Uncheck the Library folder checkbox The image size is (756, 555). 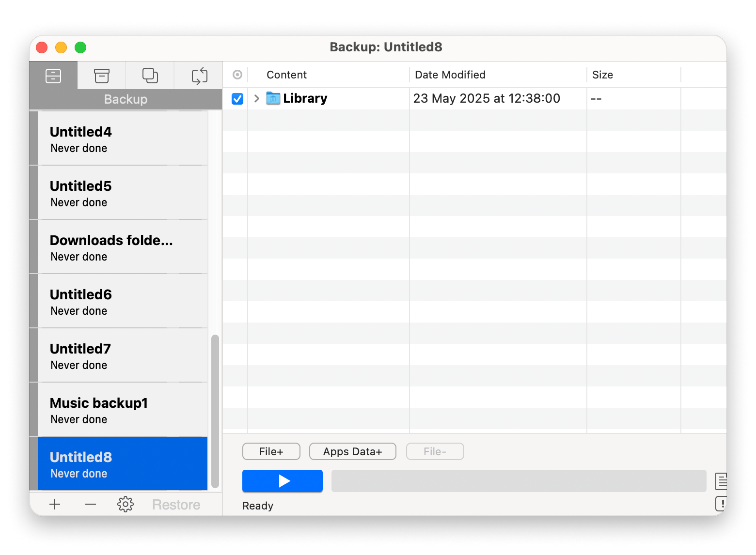(237, 99)
